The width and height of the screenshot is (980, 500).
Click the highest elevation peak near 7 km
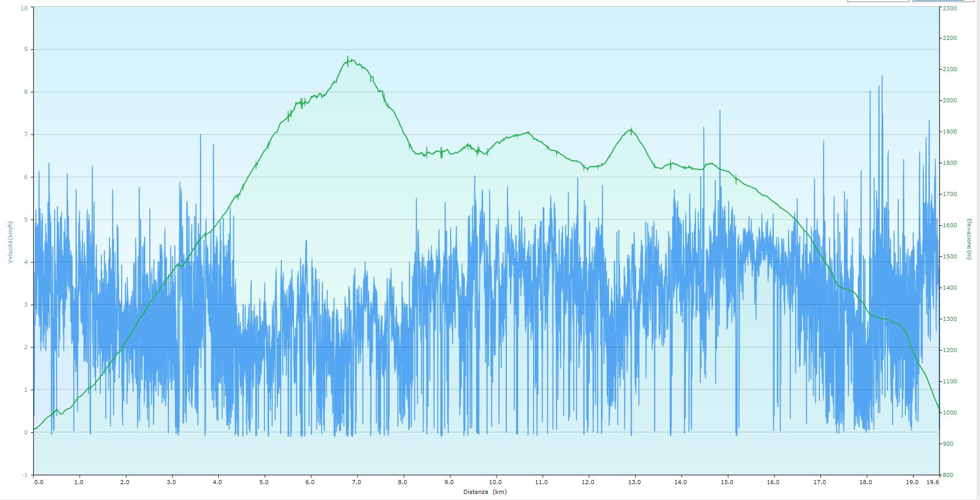click(348, 58)
